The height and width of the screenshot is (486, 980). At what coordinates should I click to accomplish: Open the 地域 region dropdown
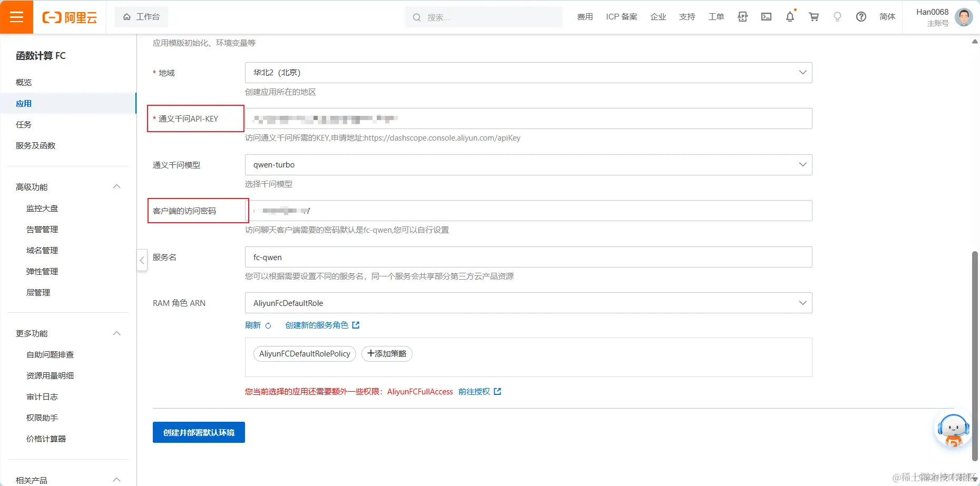pyautogui.click(x=528, y=73)
